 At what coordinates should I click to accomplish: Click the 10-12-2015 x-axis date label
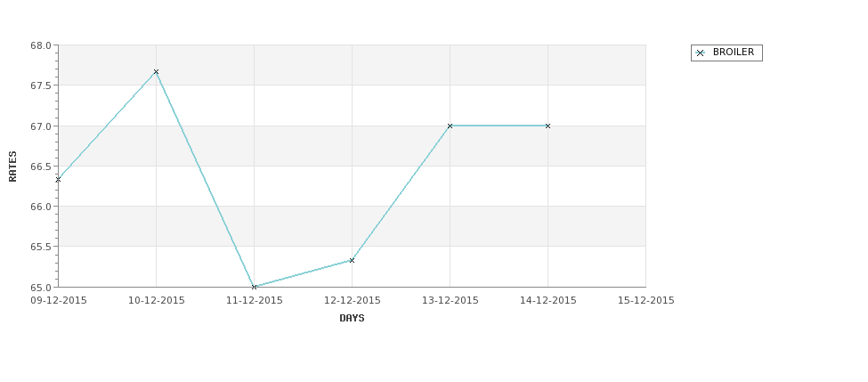[156, 301]
